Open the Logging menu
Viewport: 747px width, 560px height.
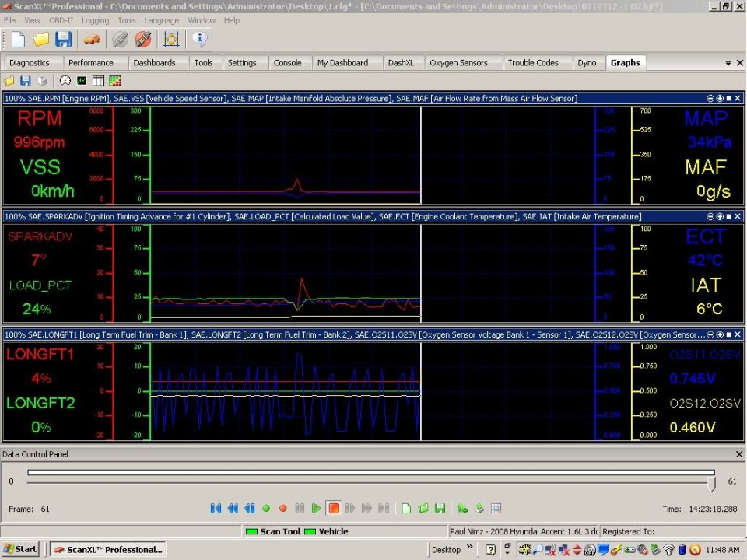(95, 20)
